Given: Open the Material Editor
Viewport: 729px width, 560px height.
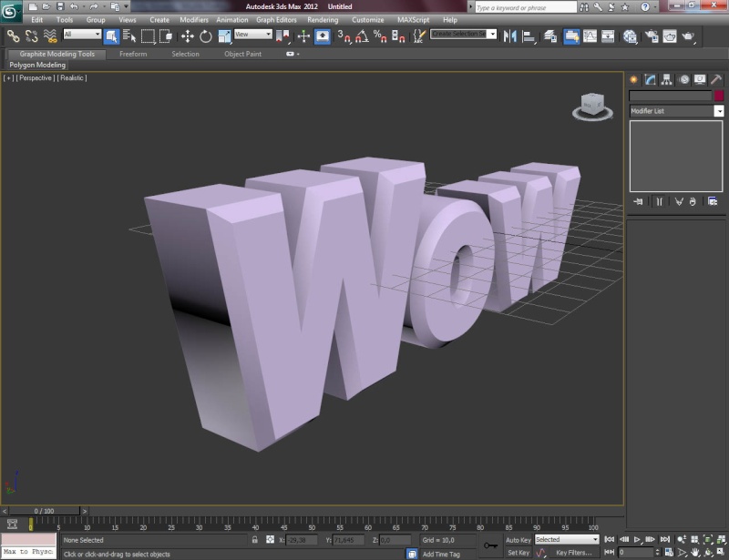Looking at the screenshot, I should [630, 36].
